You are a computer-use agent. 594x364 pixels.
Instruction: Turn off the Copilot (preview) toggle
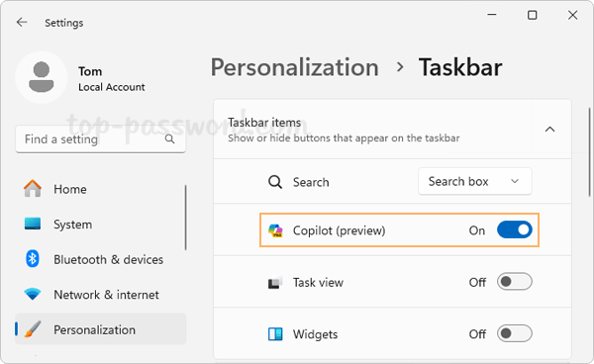515,230
